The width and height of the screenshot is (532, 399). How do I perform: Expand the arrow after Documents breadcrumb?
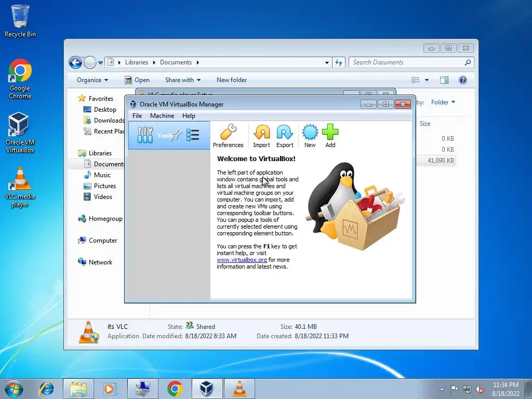(197, 62)
